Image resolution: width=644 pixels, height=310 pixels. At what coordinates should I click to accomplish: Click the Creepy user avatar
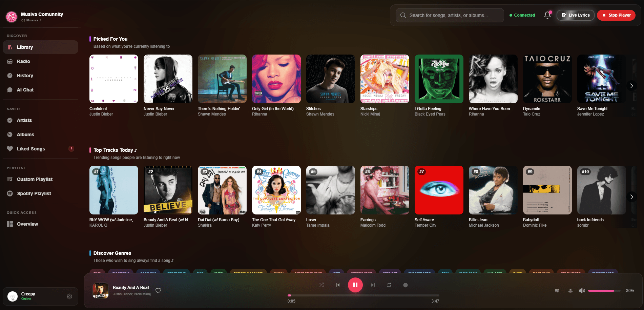(x=13, y=296)
